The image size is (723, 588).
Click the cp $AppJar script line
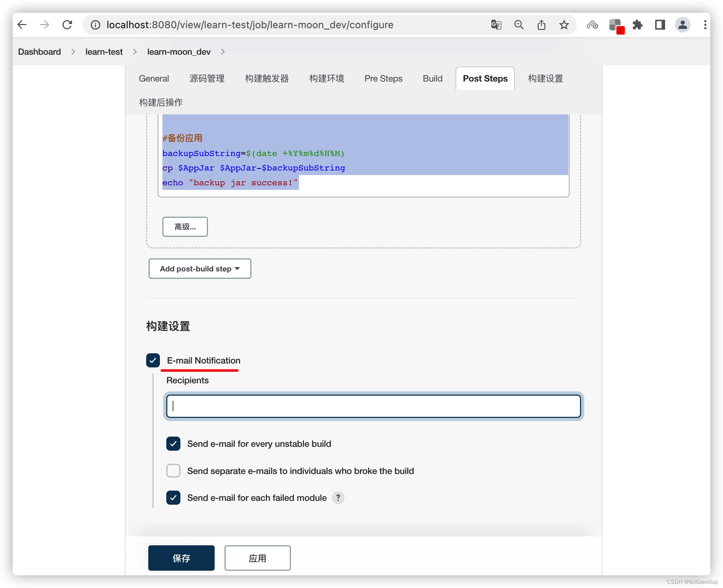[254, 168]
